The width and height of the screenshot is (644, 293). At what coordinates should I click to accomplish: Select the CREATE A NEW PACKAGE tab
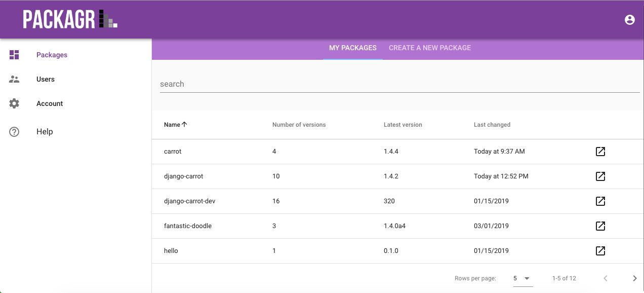pyautogui.click(x=429, y=48)
